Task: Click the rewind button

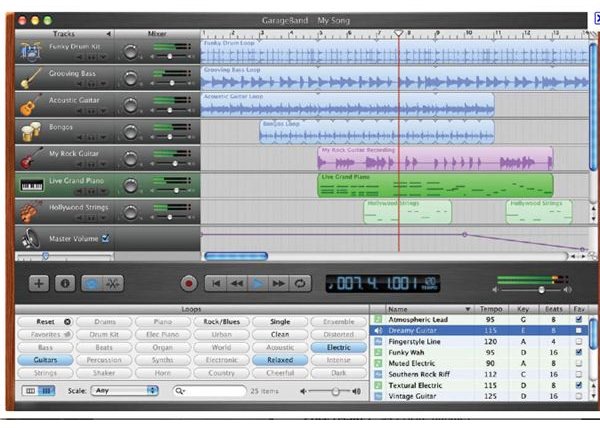Action: 237,283
